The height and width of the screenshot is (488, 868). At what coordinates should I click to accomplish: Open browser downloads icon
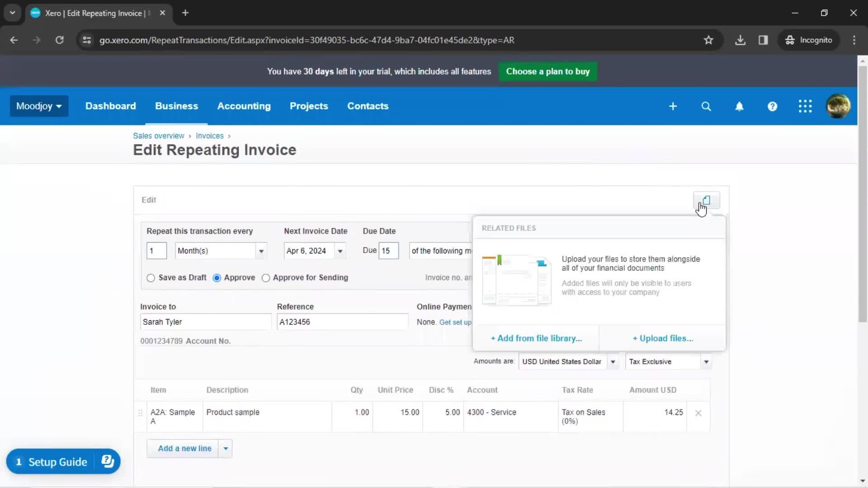(x=740, y=40)
